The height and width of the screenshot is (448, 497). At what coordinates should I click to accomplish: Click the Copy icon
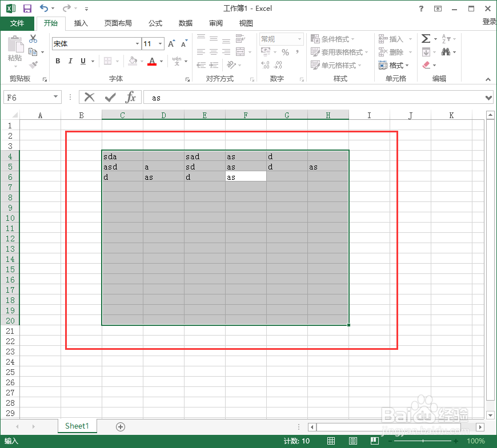(33, 51)
